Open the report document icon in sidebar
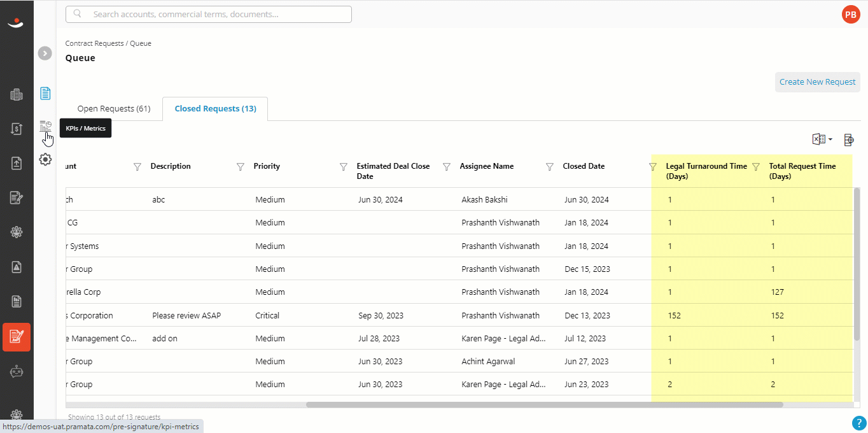 [x=17, y=301]
